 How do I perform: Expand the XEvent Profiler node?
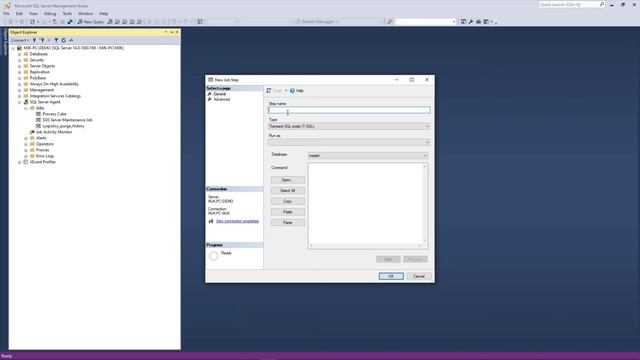(x=20, y=162)
